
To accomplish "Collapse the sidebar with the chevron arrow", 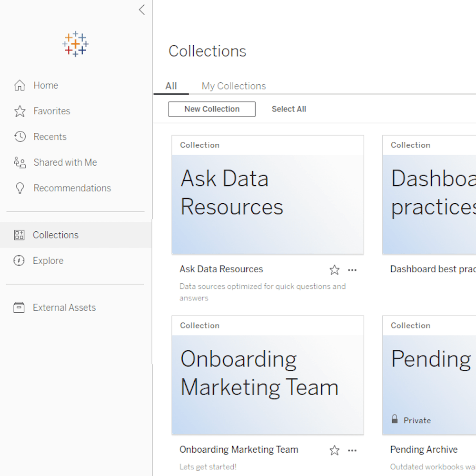I will [x=141, y=10].
